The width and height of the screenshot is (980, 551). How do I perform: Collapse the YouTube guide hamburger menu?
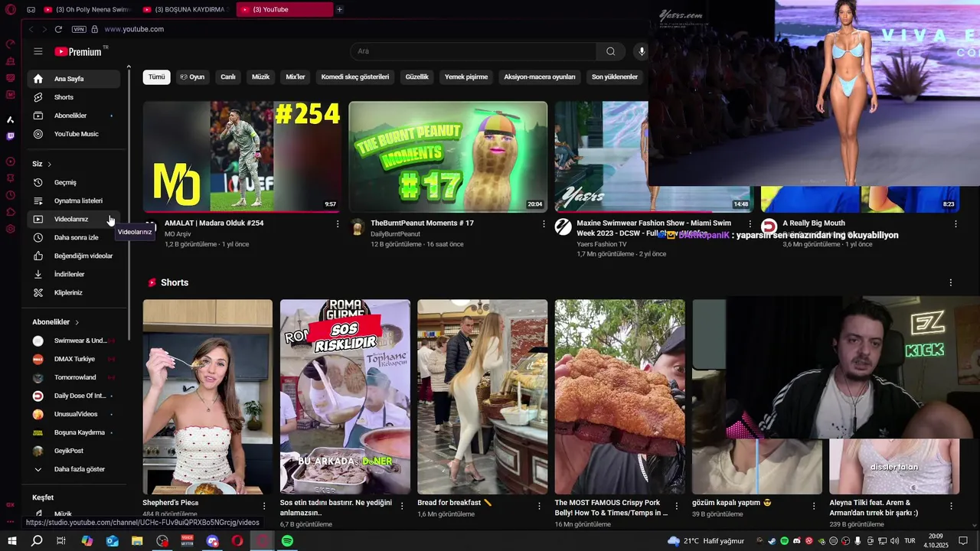tap(38, 51)
